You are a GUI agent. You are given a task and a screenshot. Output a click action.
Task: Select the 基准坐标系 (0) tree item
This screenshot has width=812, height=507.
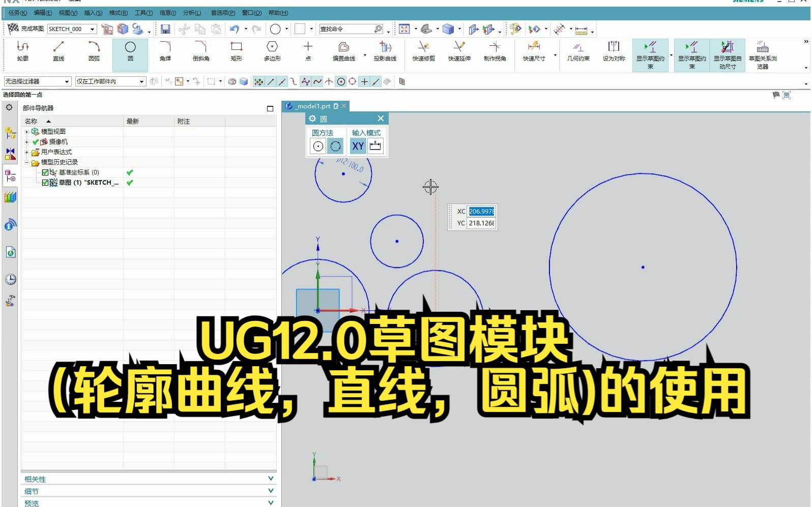coord(79,172)
